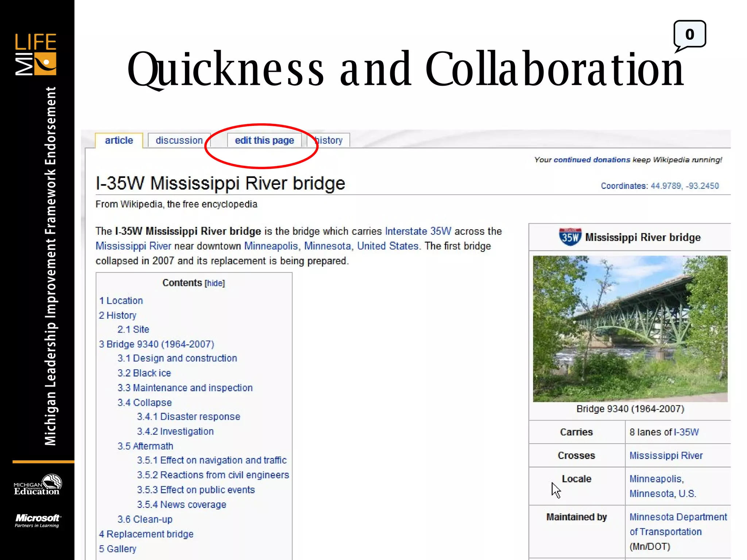
Task: Jump to 3 Bridge 9340 (1964-2007) section
Action: 156,344
